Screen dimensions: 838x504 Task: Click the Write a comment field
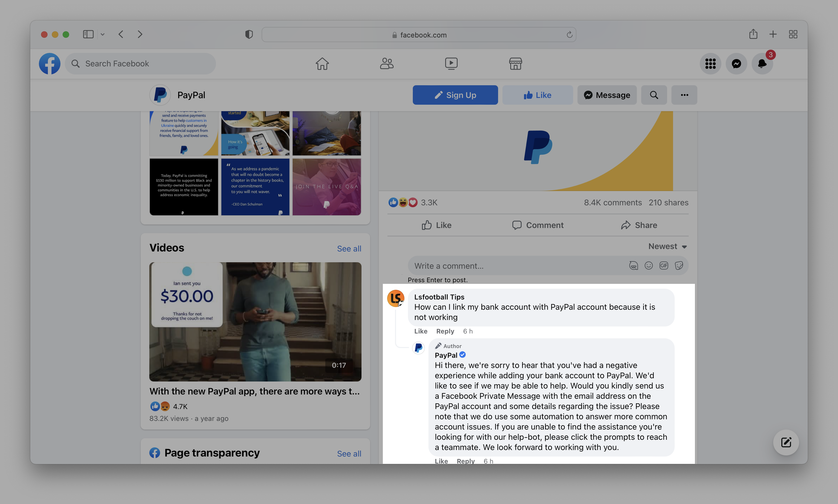pos(548,265)
